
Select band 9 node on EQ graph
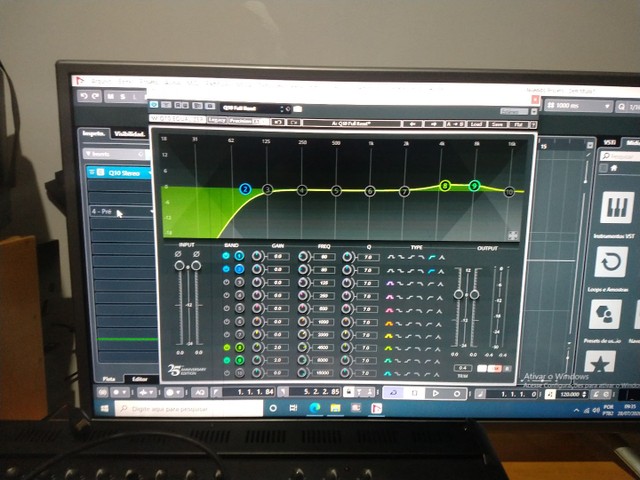(474, 186)
